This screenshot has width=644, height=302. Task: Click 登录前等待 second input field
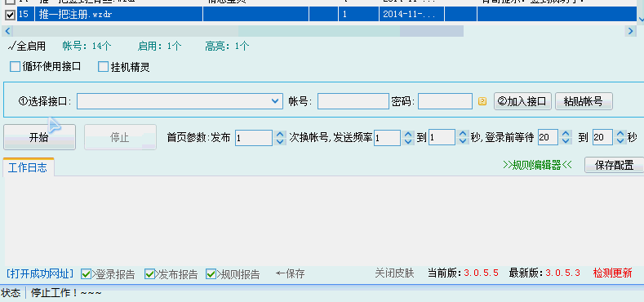602,138
